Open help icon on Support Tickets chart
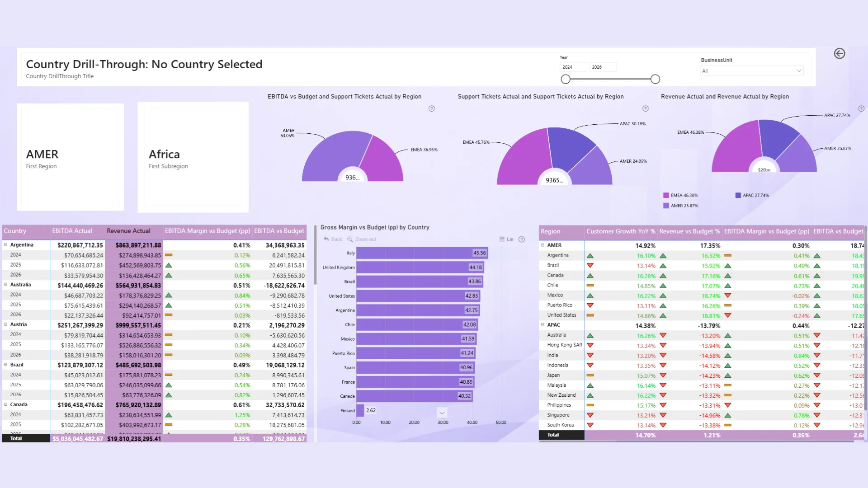Image resolution: width=868 pixels, height=488 pixels. (x=645, y=109)
